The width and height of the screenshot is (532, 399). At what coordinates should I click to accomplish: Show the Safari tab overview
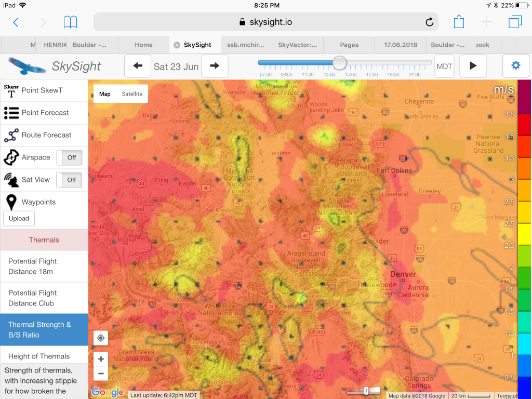(515, 22)
